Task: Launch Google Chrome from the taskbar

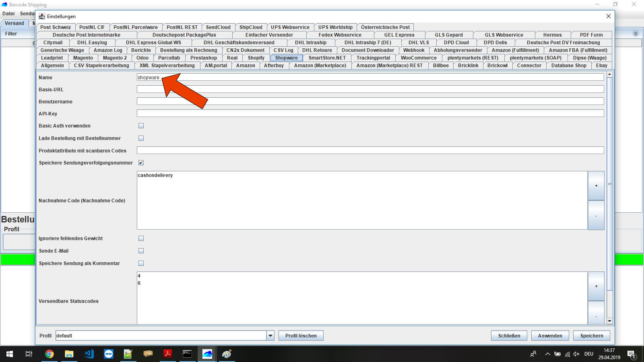Action: click(49, 354)
